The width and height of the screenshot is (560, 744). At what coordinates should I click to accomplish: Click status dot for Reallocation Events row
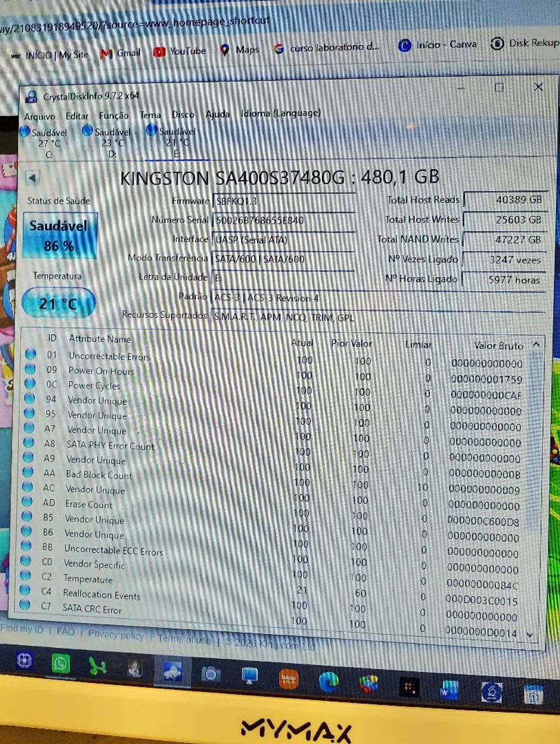coord(24,591)
